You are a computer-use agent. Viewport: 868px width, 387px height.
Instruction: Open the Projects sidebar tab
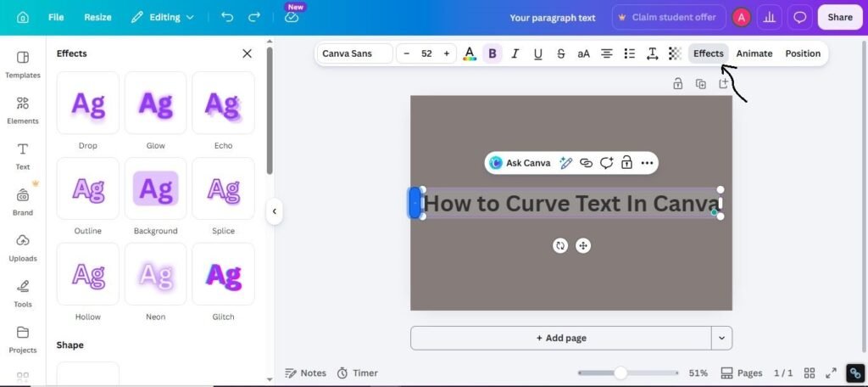tap(23, 339)
